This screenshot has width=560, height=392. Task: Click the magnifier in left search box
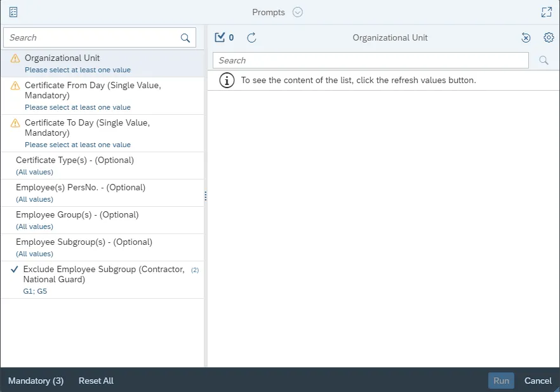click(185, 37)
